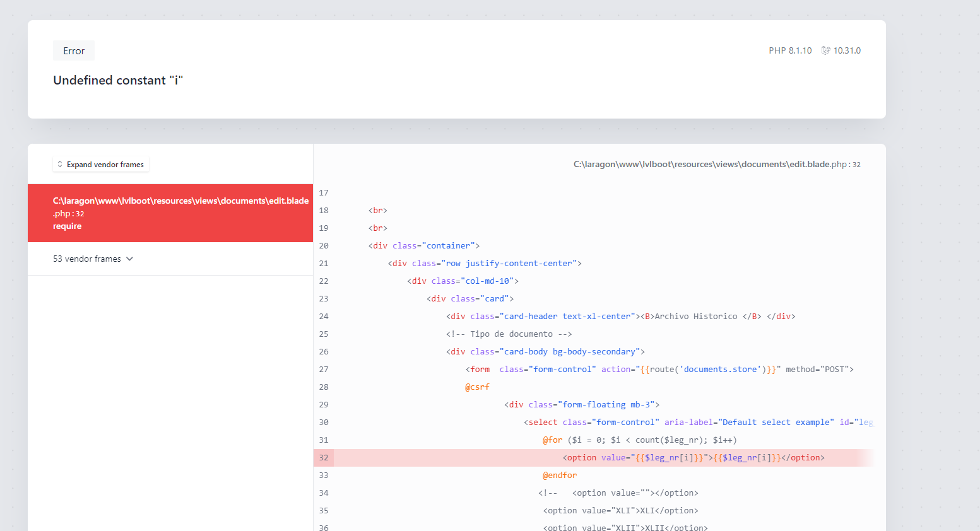The width and height of the screenshot is (980, 531).
Task: Click the card-body bg-body-secondary line
Action: tap(545, 352)
